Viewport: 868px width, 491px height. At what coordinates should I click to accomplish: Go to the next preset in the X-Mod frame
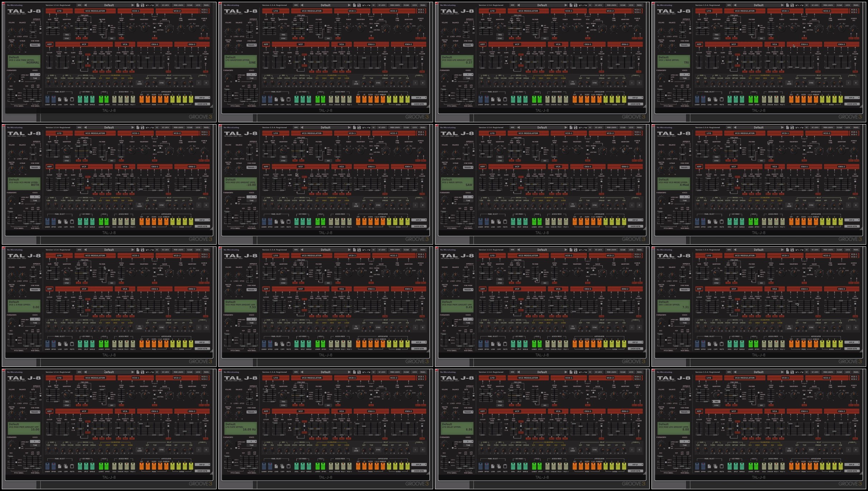782,128
